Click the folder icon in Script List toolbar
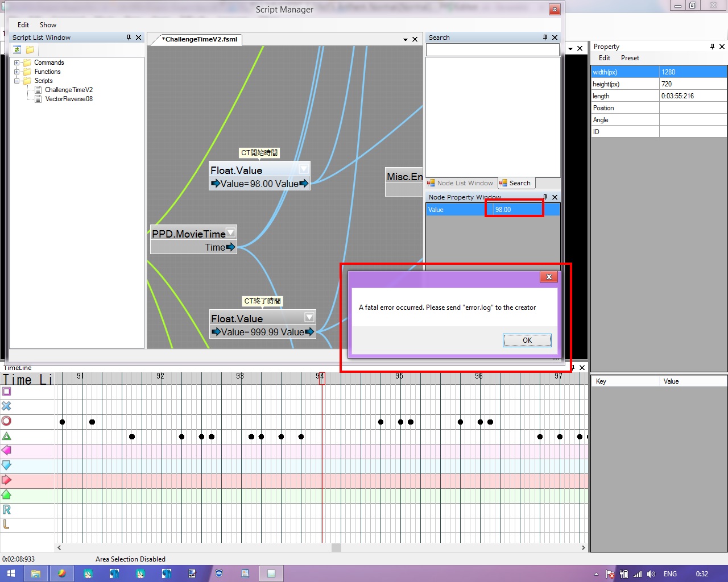 pyautogui.click(x=30, y=50)
